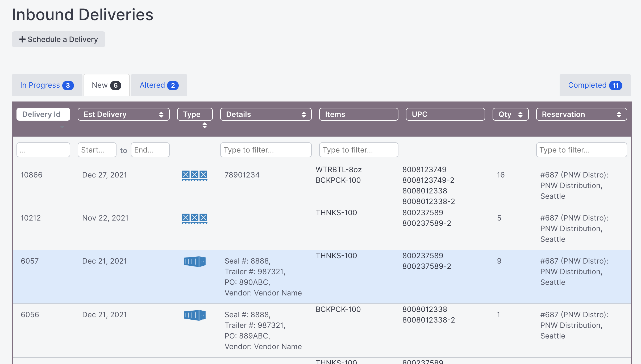Focus the Reservation filter field

(581, 150)
